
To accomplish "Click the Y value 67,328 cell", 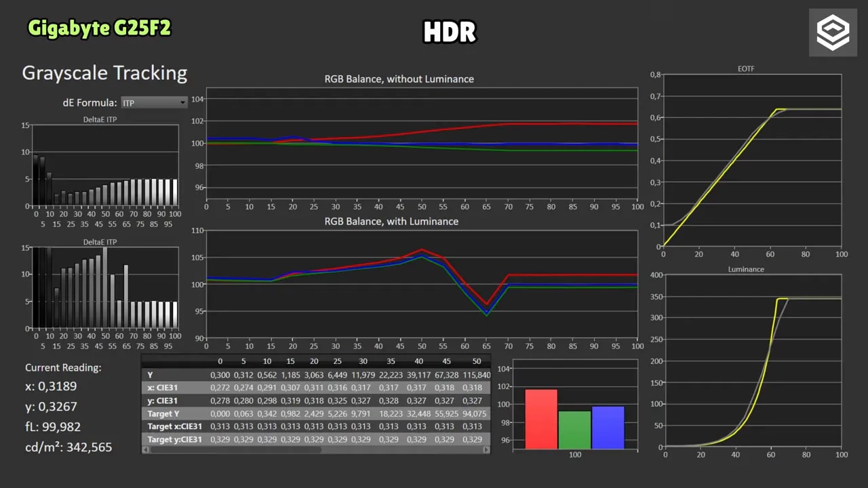I will click(x=447, y=375).
